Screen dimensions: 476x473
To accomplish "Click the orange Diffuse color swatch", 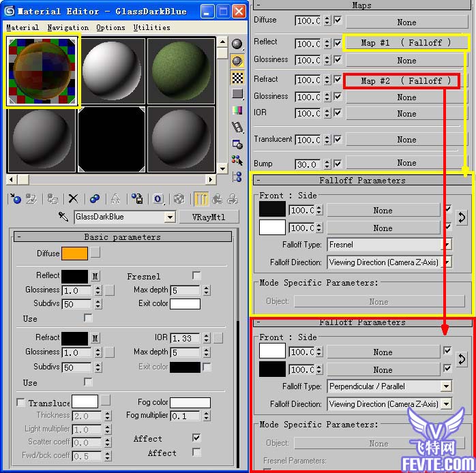I will pos(75,254).
